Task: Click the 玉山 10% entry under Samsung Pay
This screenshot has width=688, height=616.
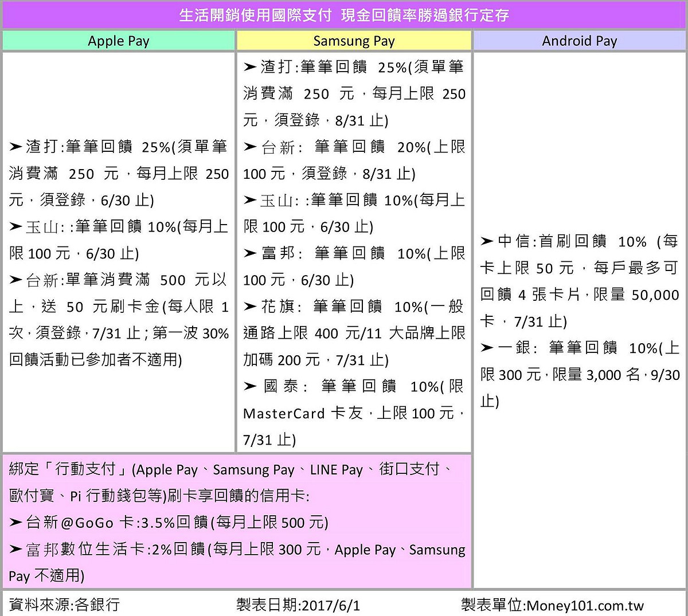Action: pos(354,214)
